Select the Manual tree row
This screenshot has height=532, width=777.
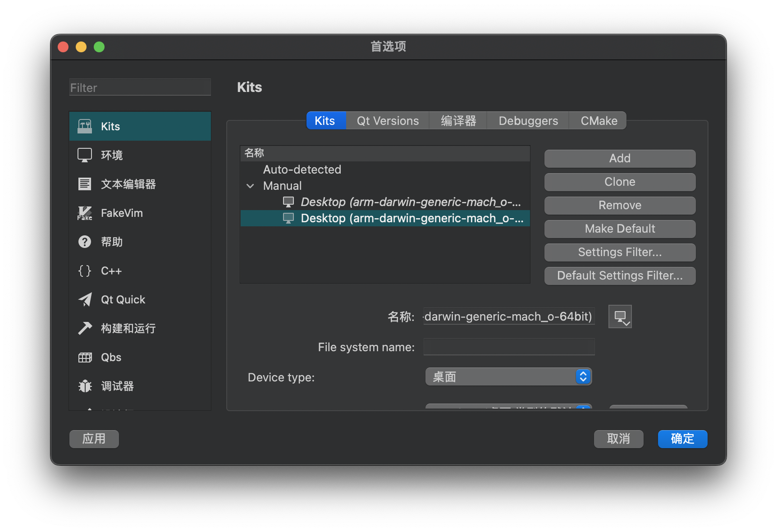point(385,186)
